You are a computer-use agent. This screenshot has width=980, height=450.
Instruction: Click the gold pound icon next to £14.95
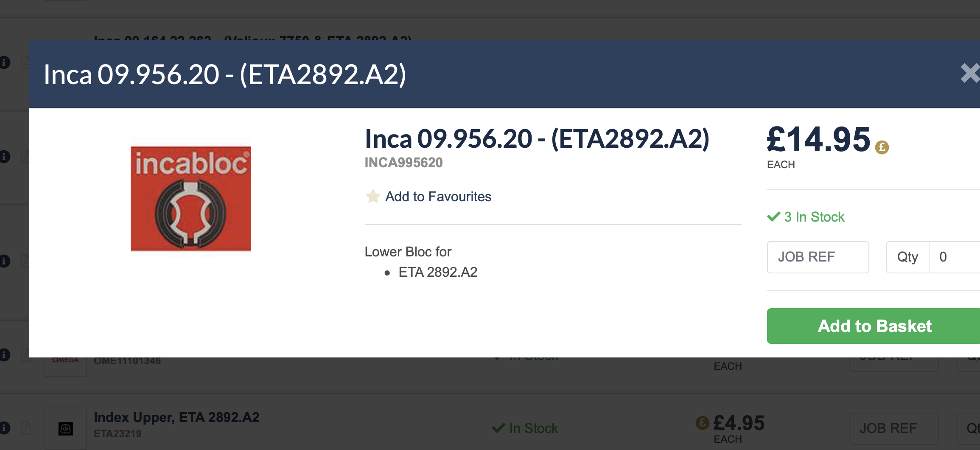(x=882, y=147)
